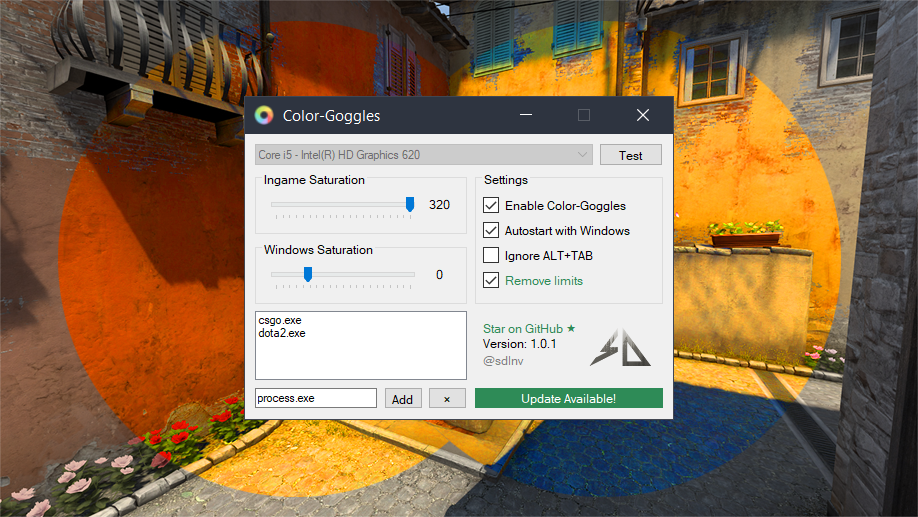Select dota2.exe in the process list
The height and width of the screenshot is (517, 918).
point(282,333)
